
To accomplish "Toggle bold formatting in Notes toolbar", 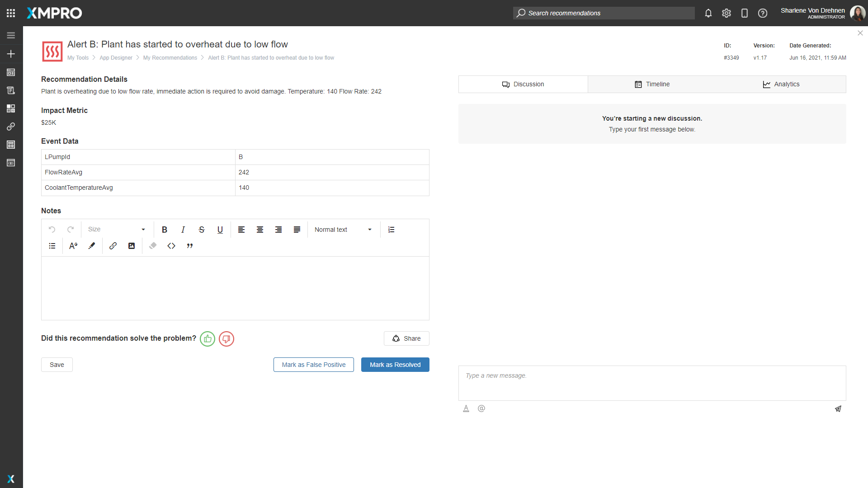I will coord(165,230).
